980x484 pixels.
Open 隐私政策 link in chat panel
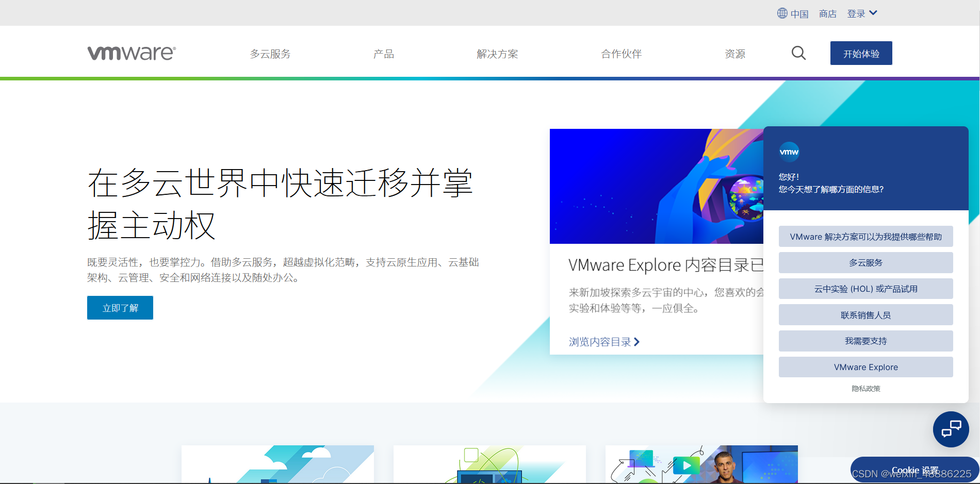point(866,389)
